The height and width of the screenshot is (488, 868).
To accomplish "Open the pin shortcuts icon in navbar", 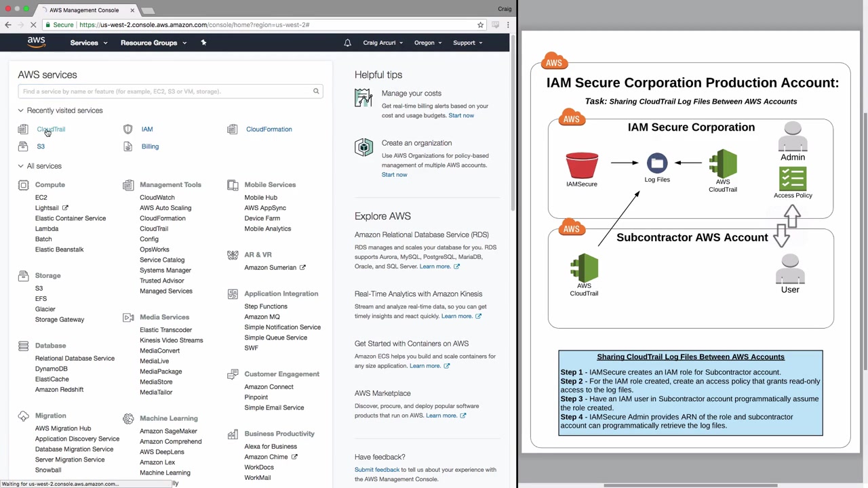I will click(x=203, y=43).
